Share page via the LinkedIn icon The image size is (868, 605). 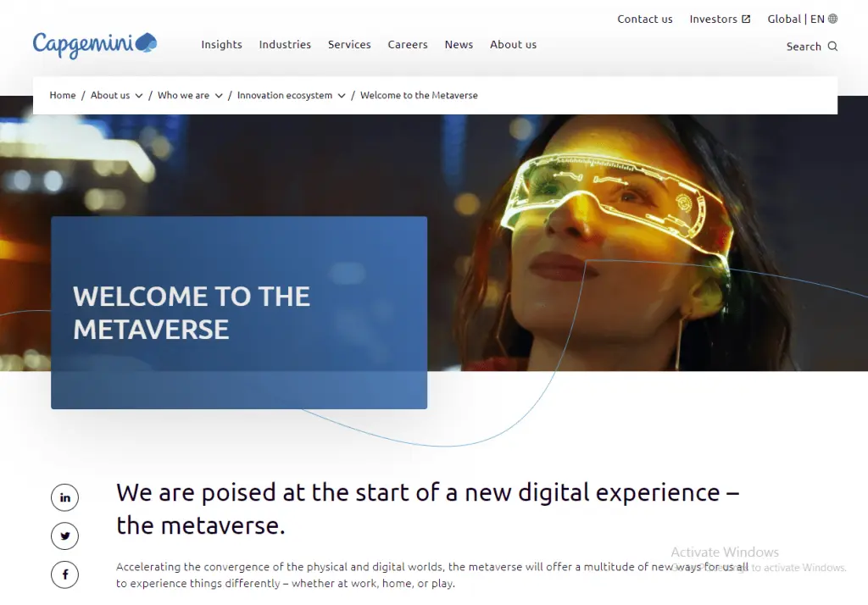tap(65, 497)
